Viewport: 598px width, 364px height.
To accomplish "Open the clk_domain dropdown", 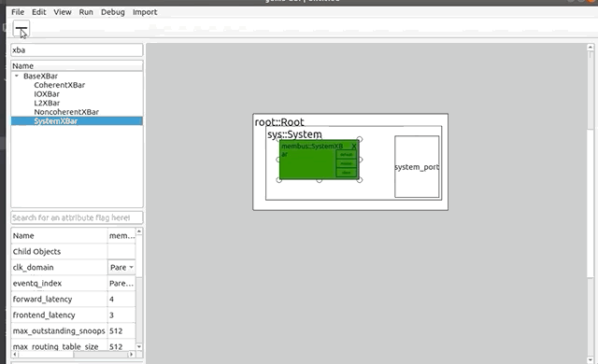I will click(x=121, y=267).
